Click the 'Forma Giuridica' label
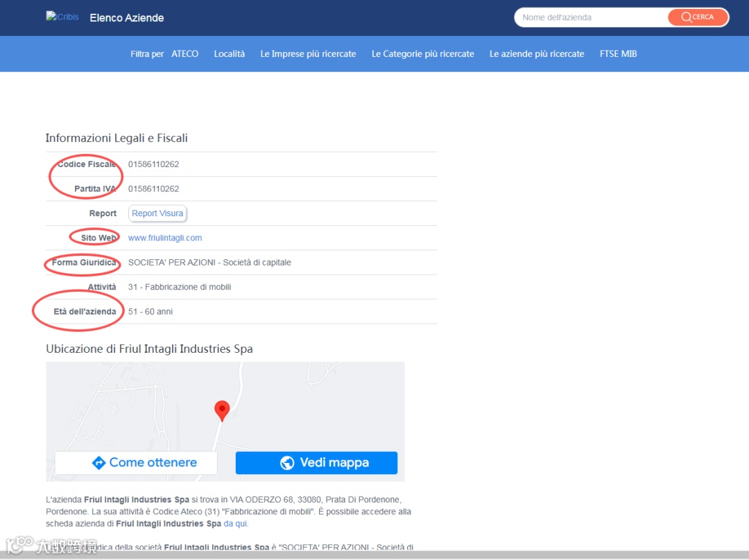Image resolution: width=749 pixels, height=560 pixels. (x=84, y=263)
